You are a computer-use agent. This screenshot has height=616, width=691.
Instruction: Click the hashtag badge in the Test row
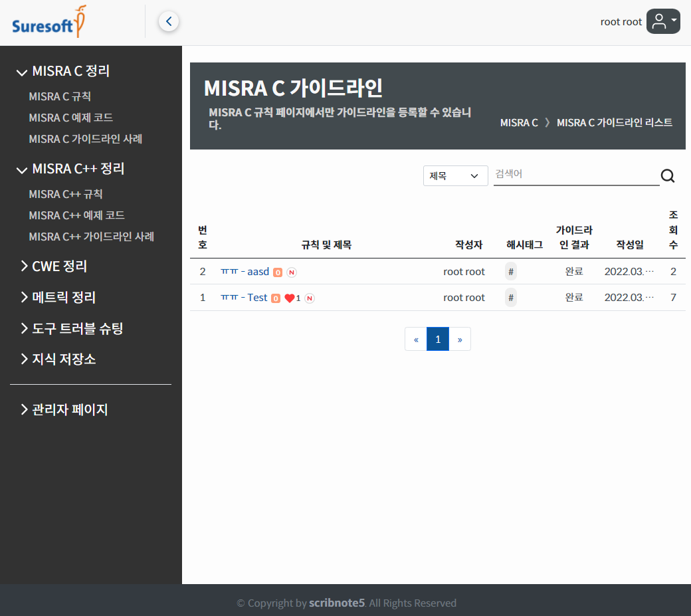(510, 298)
